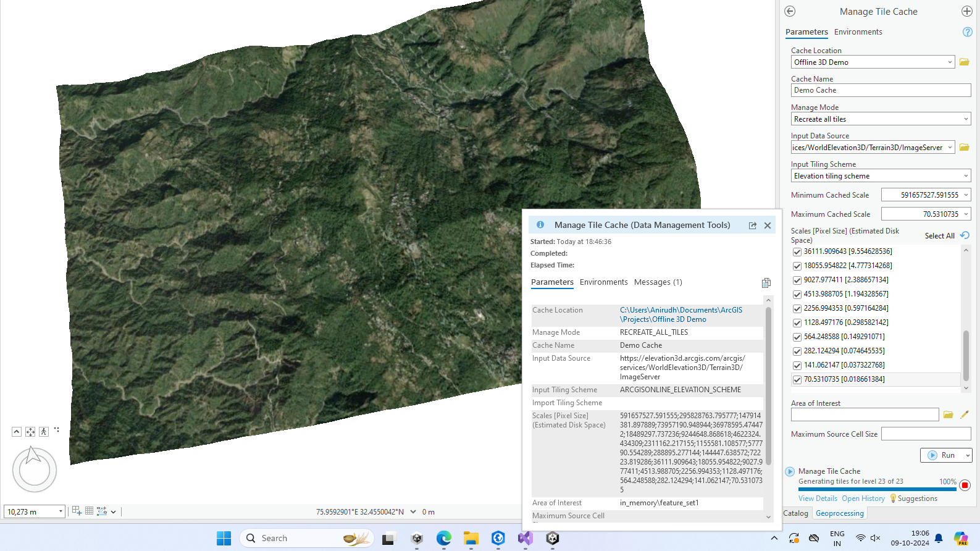This screenshot has height=551, width=980.
Task: Pop out the Manage Tile Cache details window
Action: (x=753, y=225)
